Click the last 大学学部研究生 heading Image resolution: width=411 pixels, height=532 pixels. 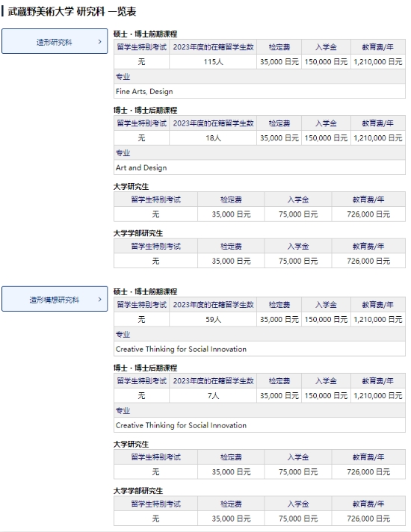pyautogui.click(x=138, y=491)
